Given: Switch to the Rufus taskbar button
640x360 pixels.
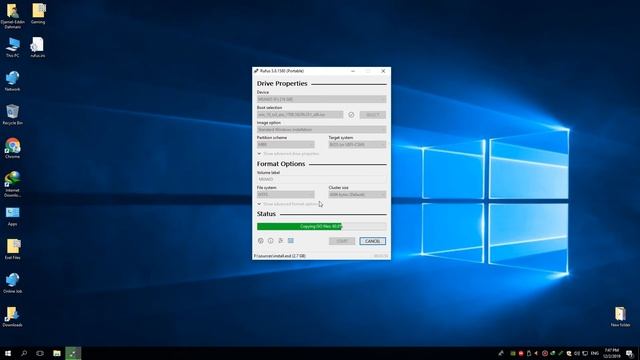Looking at the screenshot, I should click(x=73, y=353).
